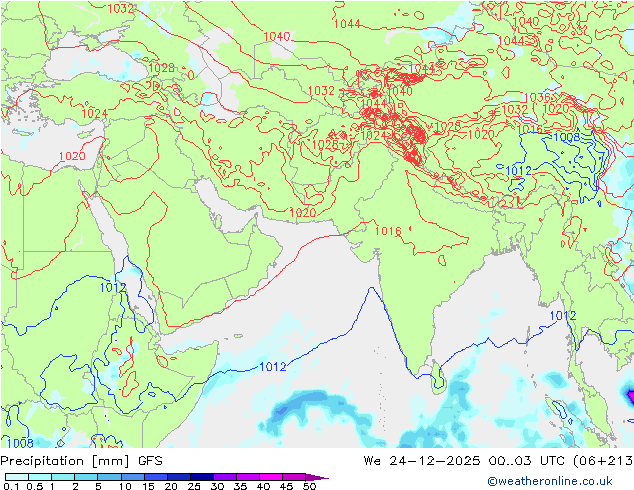
Task: Click the red '1016' label over India
Action: click(x=388, y=231)
